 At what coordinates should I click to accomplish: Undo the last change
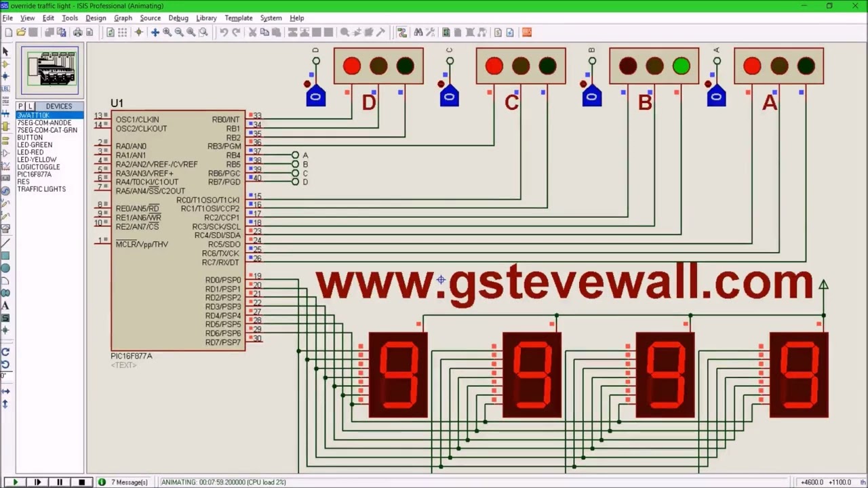223,32
